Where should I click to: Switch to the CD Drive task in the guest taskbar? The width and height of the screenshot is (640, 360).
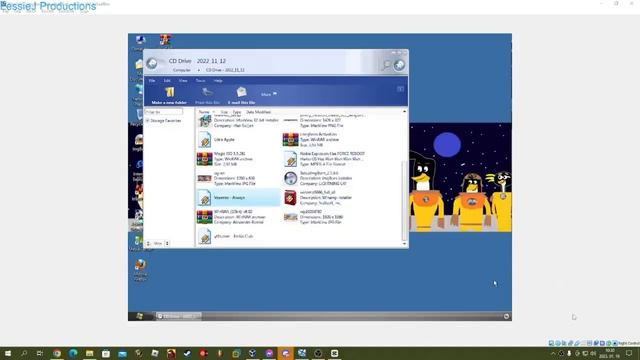178,316
